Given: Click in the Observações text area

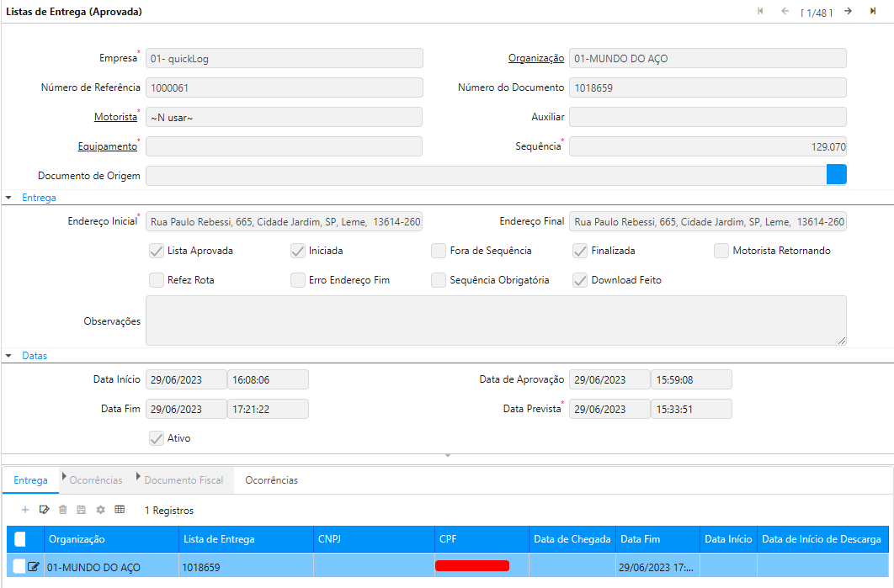Looking at the screenshot, I should (496, 320).
